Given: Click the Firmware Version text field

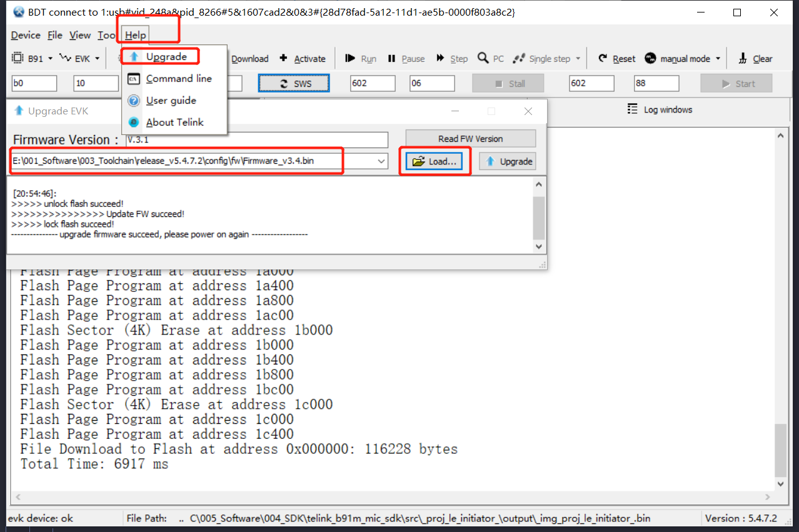Looking at the screenshot, I should coord(256,140).
